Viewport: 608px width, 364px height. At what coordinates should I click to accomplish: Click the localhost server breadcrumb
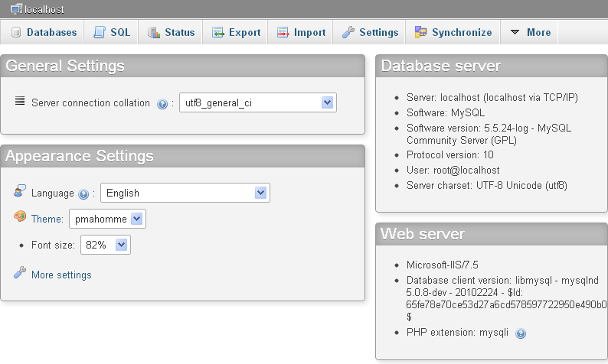pyautogui.click(x=43, y=9)
